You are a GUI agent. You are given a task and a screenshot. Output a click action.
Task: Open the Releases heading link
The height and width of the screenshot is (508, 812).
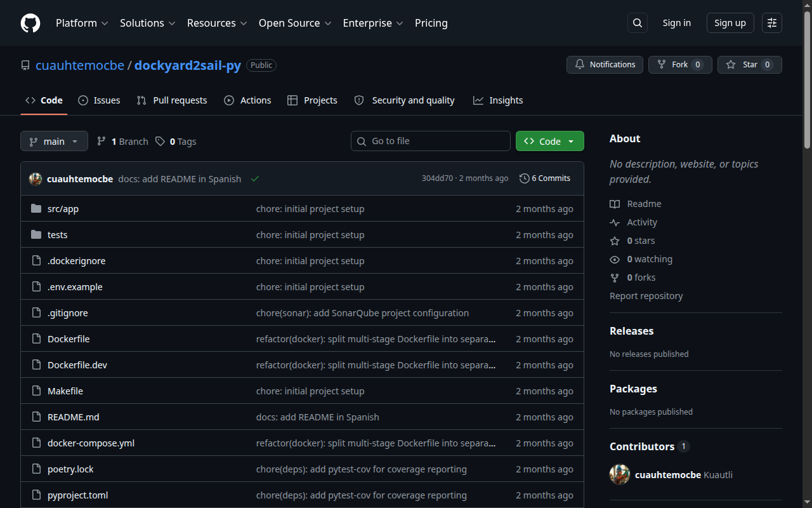click(x=632, y=331)
